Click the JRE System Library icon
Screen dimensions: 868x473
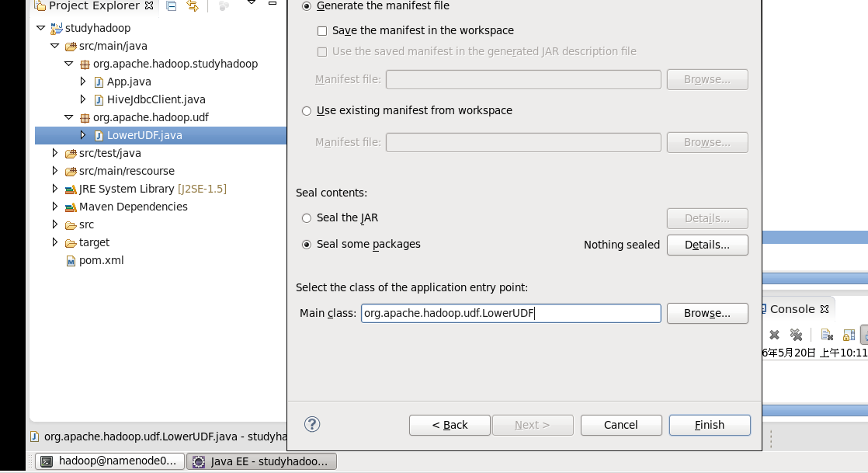71,190
